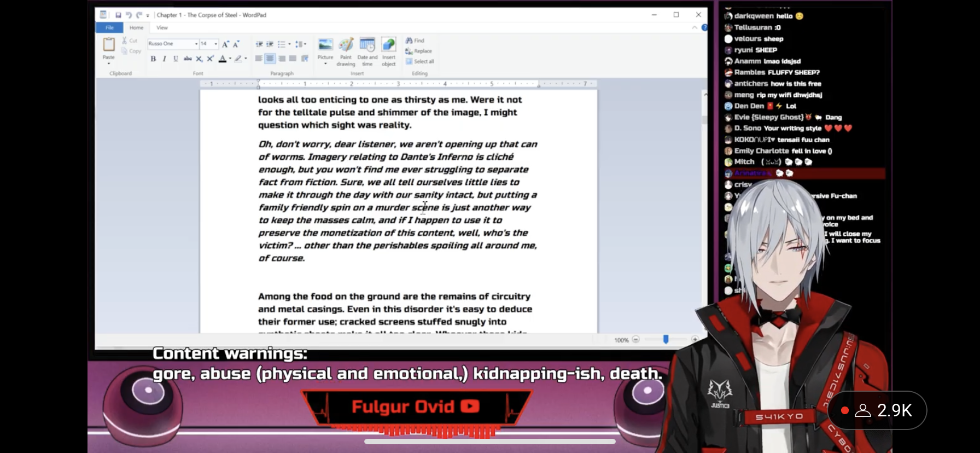Click the Fulgur Ovid YouTube banner
980x453 pixels.
pyautogui.click(x=416, y=407)
